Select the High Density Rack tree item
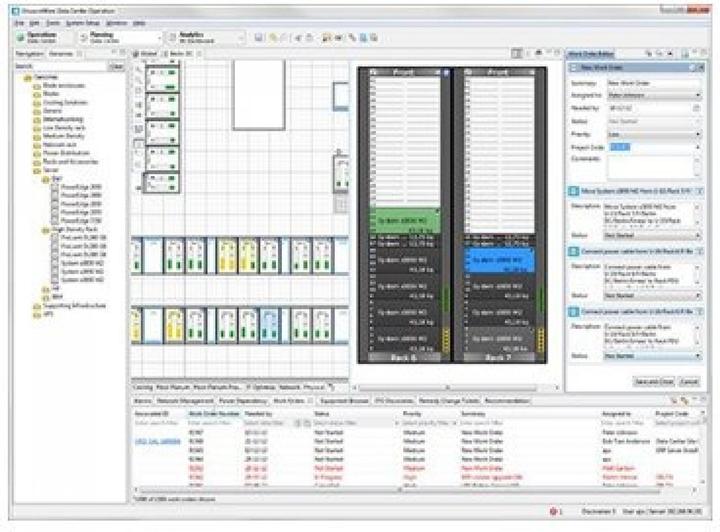The width and height of the screenshot is (720, 532). (74, 229)
